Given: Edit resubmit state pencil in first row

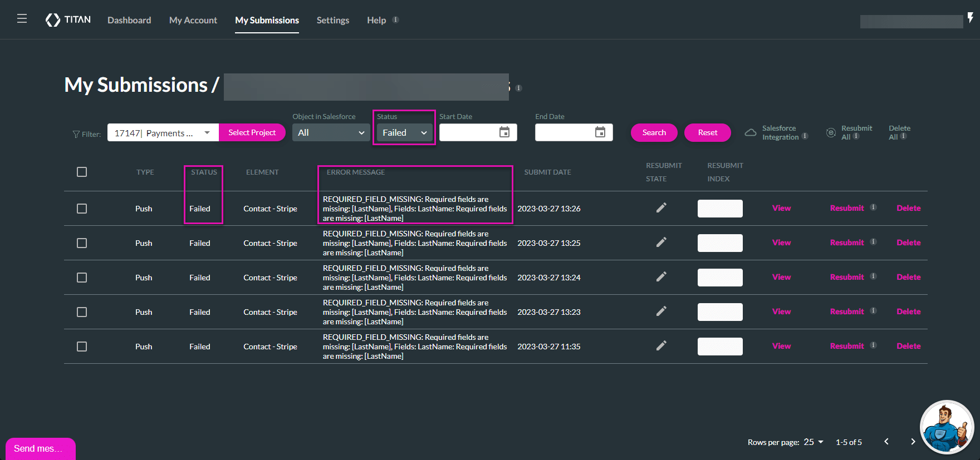Looking at the screenshot, I should 661,208.
